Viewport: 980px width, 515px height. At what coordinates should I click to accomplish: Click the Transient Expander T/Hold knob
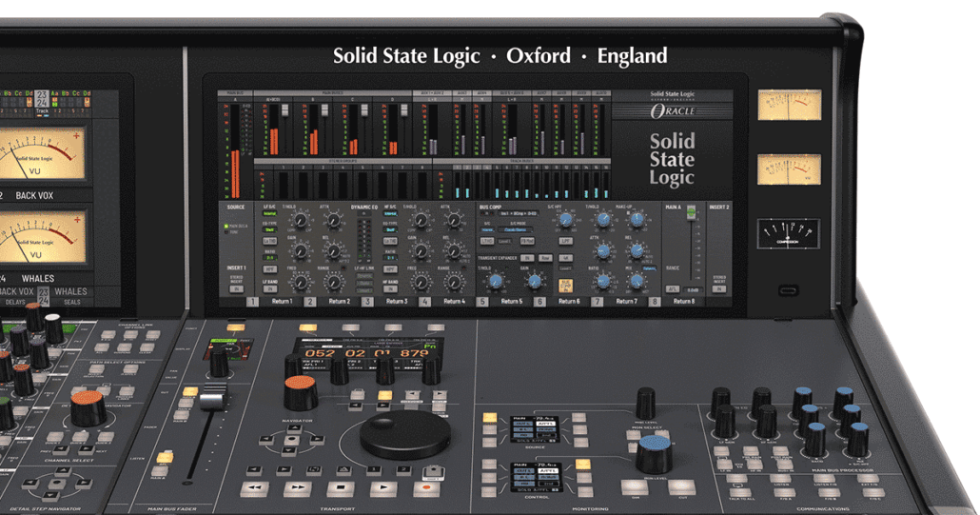(x=496, y=281)
